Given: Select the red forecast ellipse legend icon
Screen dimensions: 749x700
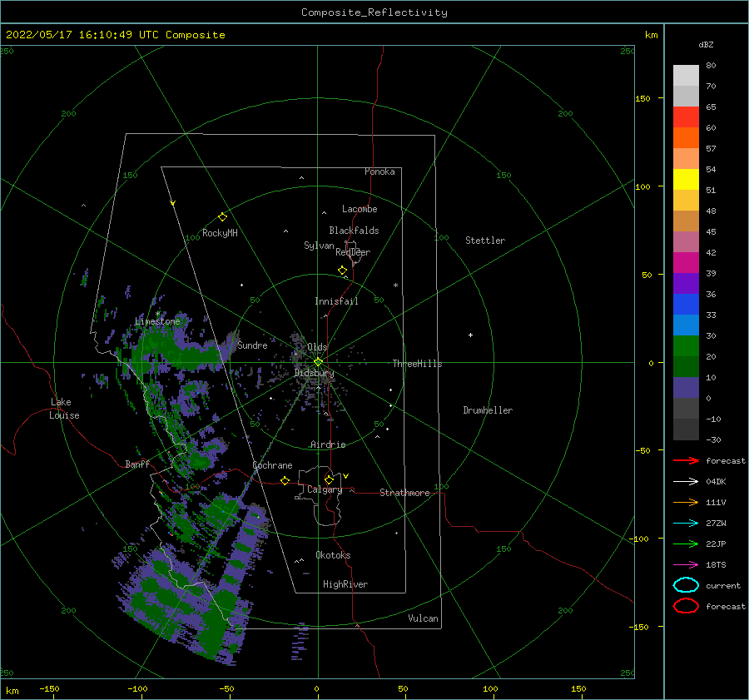Looking at the screenshot, I should click(686, 606).
